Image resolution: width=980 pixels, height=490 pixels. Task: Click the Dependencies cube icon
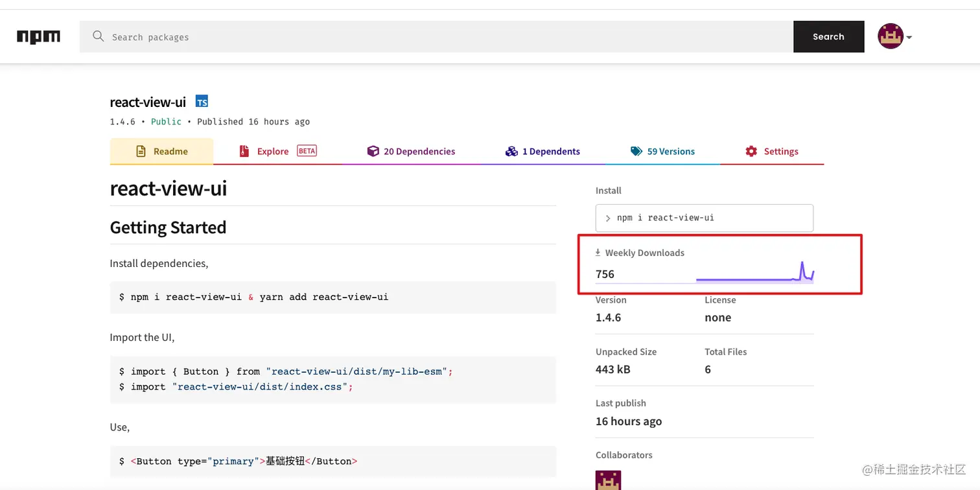(373, 151)
